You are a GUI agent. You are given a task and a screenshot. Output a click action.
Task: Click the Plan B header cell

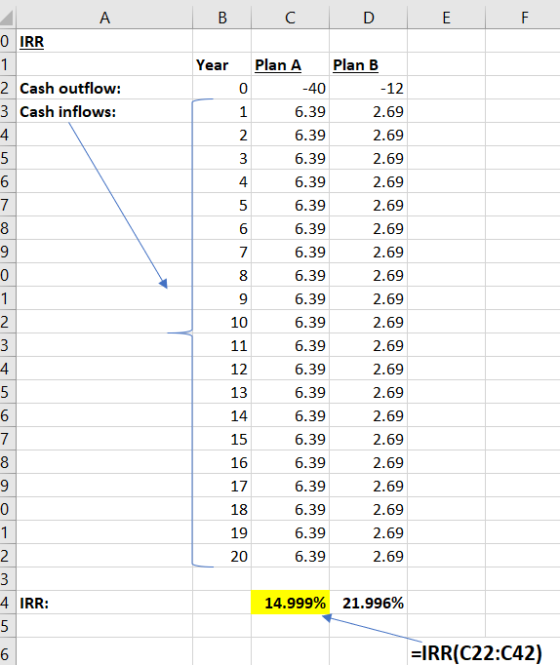(368, 65)
